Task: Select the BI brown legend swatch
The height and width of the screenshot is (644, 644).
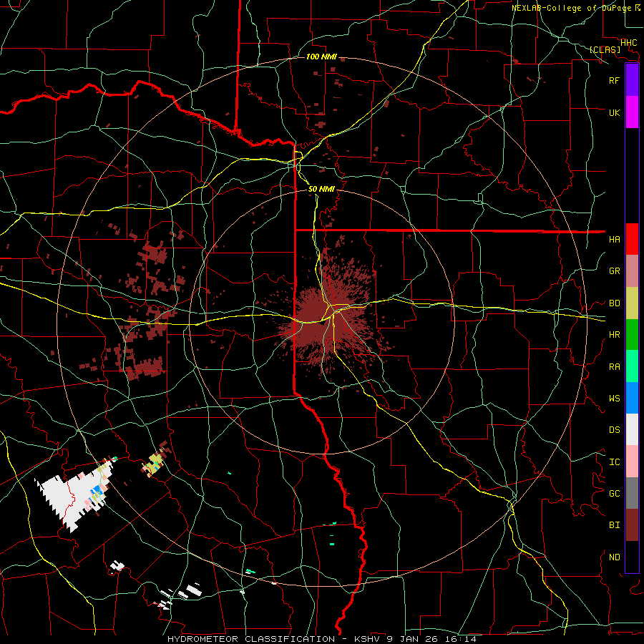Action: [x=632, y=525]
